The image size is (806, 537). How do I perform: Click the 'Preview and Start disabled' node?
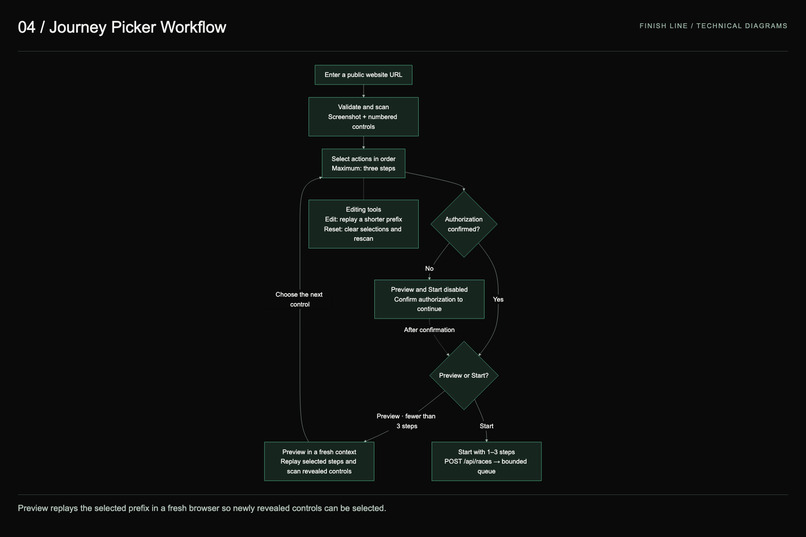tap(429, 299)
